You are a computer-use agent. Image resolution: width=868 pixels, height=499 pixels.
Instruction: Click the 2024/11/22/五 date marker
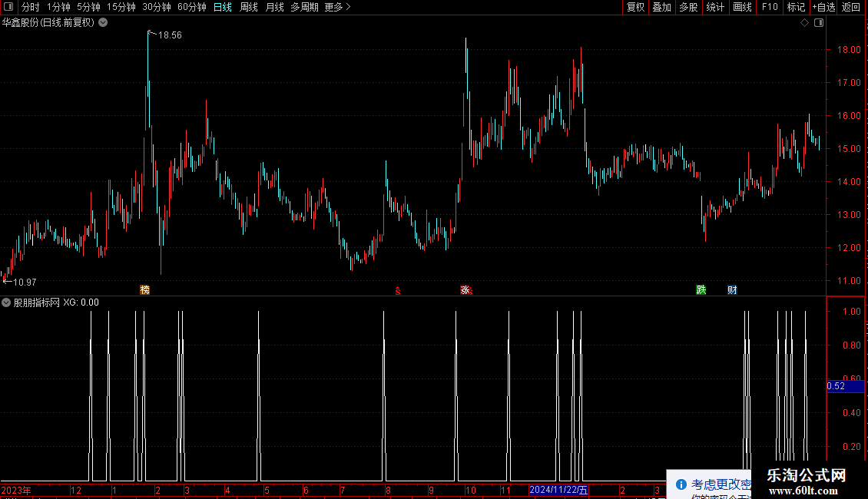pos(558,490)
